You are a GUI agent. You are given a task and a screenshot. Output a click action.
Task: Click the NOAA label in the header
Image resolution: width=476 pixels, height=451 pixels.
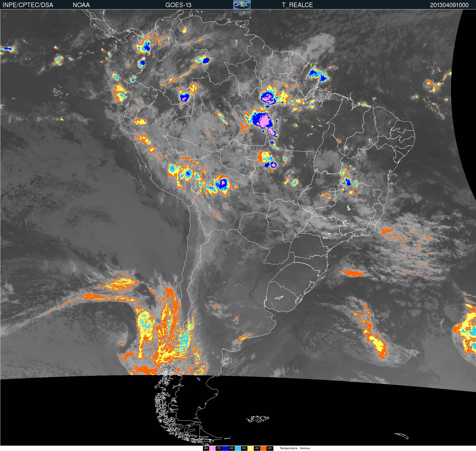(x=81, y=5)
